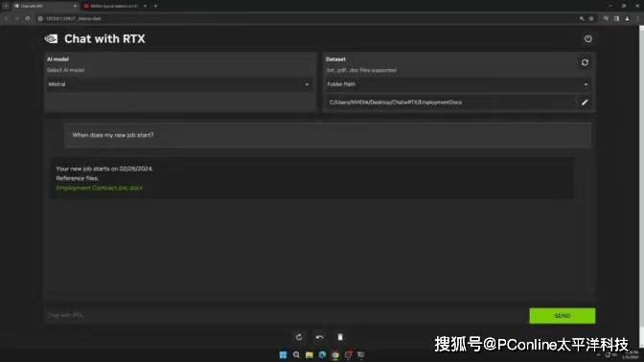
Task: Regenerate the response with the retry icon
Action: (x=299, y=337)
